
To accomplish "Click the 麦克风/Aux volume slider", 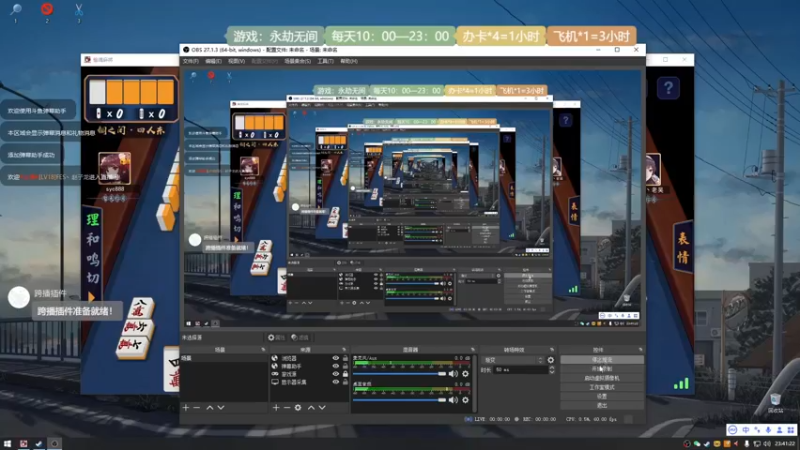I will 399,374.
